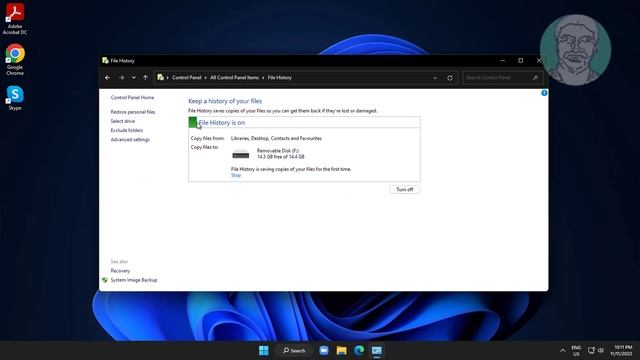Open Skype desktop shortcut

(x=15, y=98)
